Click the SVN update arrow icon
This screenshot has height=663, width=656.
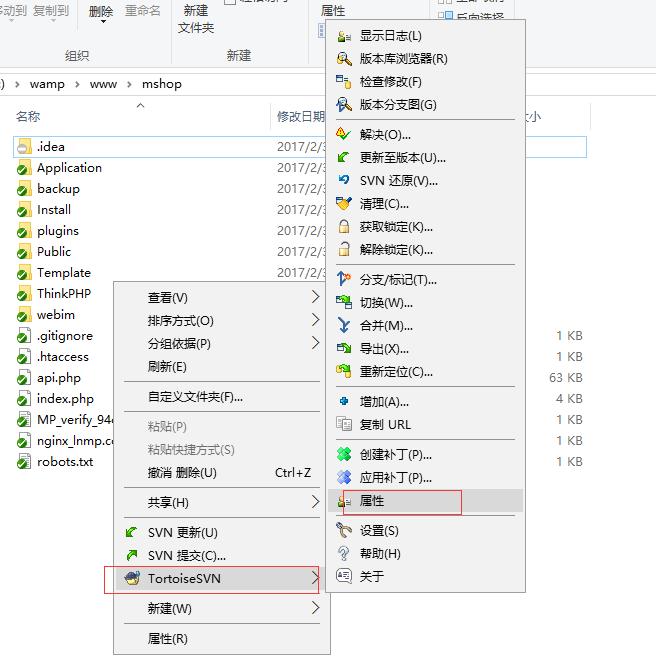[x=132, y=532]
